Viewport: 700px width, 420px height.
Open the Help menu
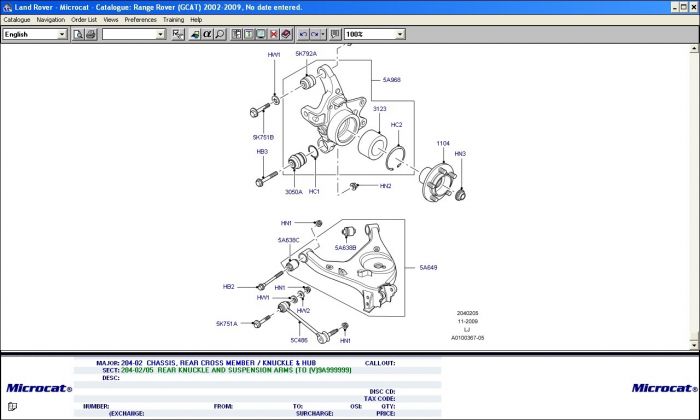pos(196,20)
